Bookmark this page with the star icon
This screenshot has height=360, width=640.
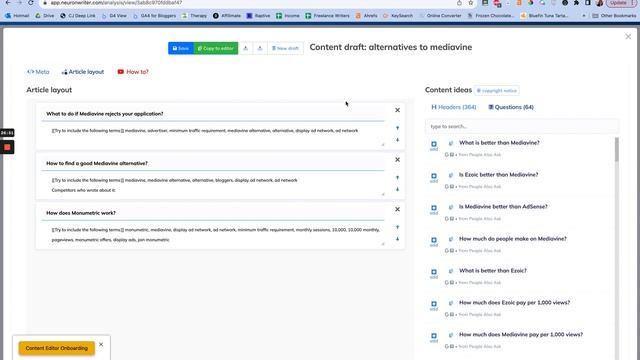pyautogui.click(x=471, y=3)
